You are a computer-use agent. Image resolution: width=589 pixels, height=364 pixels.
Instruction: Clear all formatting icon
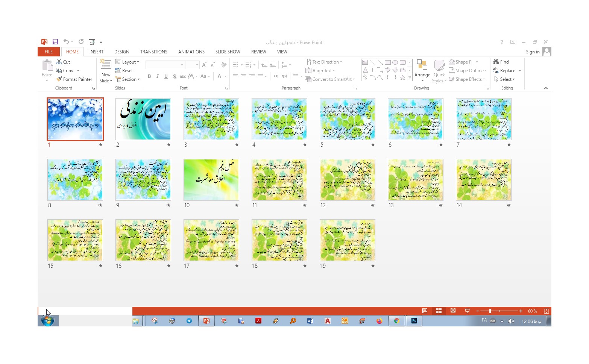click(x=224, y=65)
